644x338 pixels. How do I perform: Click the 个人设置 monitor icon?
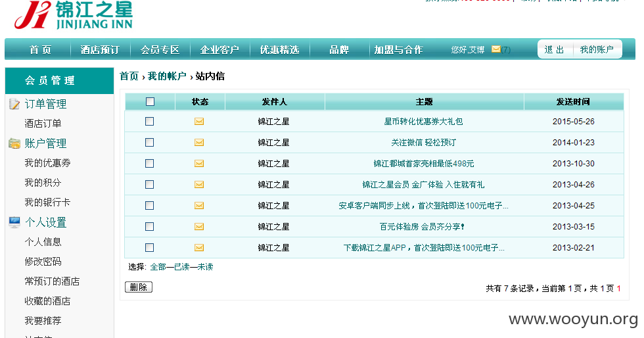pos(14,222)
